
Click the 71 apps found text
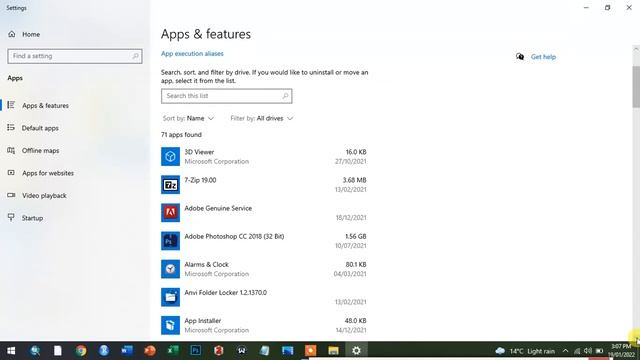point(181,135)
